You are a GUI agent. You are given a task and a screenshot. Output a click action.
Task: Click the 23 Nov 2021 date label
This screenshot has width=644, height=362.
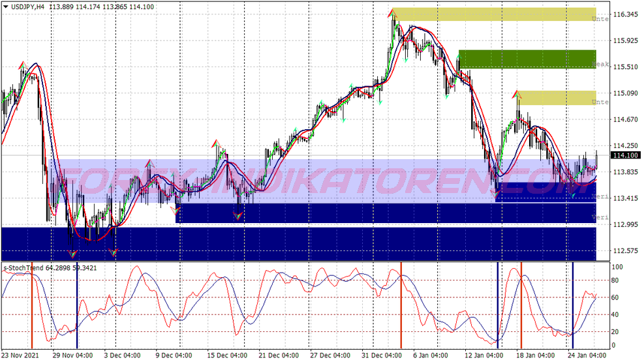pyautogui.click(x=22, y=355)
